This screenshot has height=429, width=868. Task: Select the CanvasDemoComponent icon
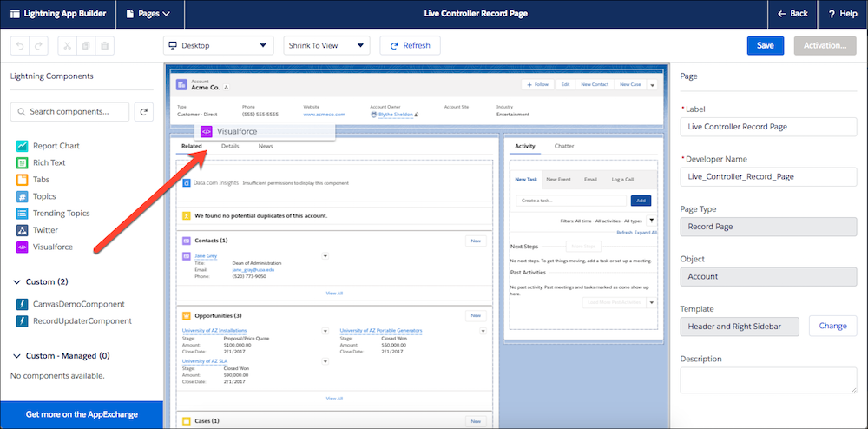point(23,304)
